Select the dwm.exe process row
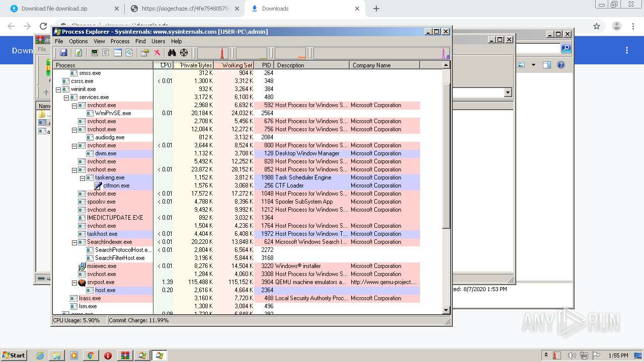The width and height of the screenshot is (644, 362). [x=236, y=153]
